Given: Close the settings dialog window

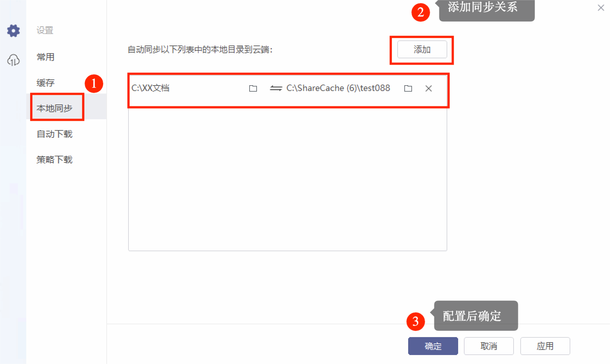Looking at the screenshot, I should pyautogui.click(x=601, y=8).
